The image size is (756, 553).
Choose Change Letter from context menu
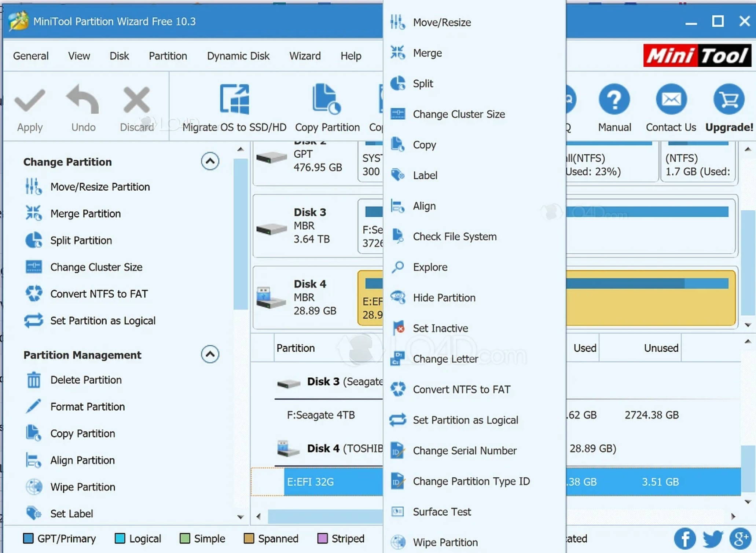click(x=474, y=359)
